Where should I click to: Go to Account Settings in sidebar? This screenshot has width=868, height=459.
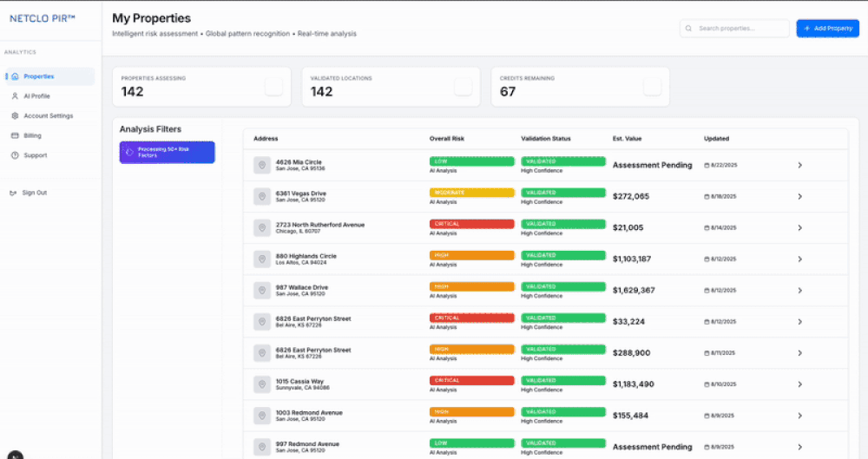48,115
